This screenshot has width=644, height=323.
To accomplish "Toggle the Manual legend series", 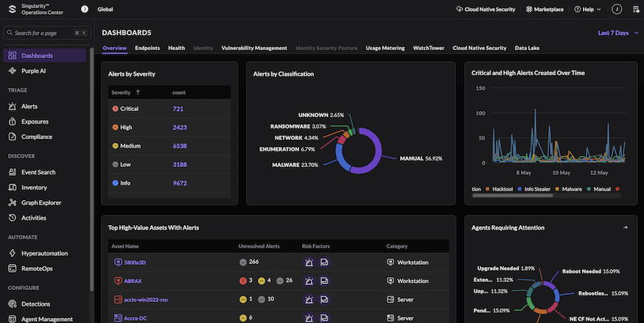I will tap(598, 189).
